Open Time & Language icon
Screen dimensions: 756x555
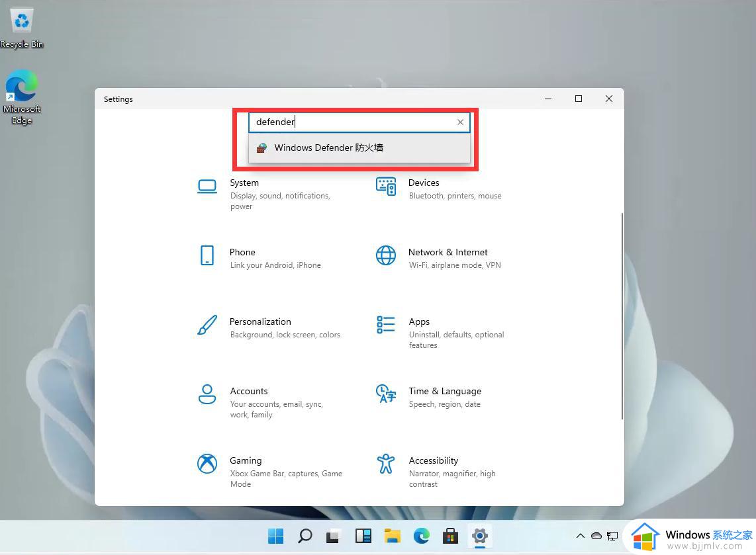click(386, 394)
